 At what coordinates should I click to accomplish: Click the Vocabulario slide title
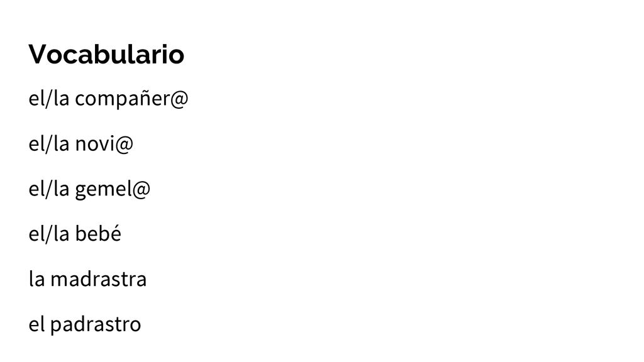point(106,54)
